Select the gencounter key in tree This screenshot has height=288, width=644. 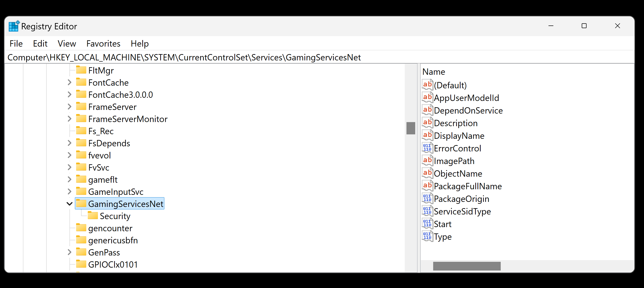click(110, 228)
